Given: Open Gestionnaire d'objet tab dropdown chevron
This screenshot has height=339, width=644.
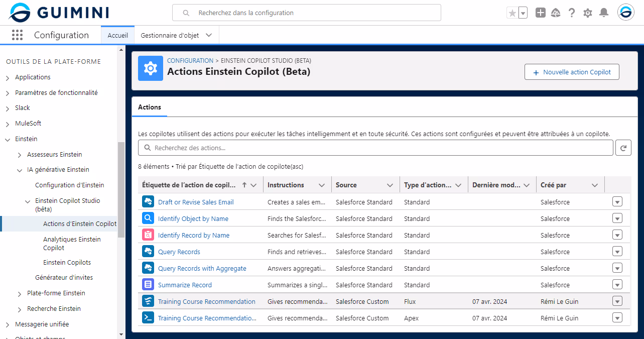Looking at the screenshot, I should [209, 35].
